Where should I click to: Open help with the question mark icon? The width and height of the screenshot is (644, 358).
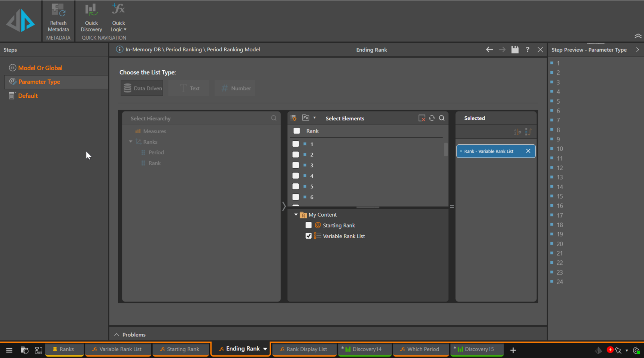click(x=527, y=49)
